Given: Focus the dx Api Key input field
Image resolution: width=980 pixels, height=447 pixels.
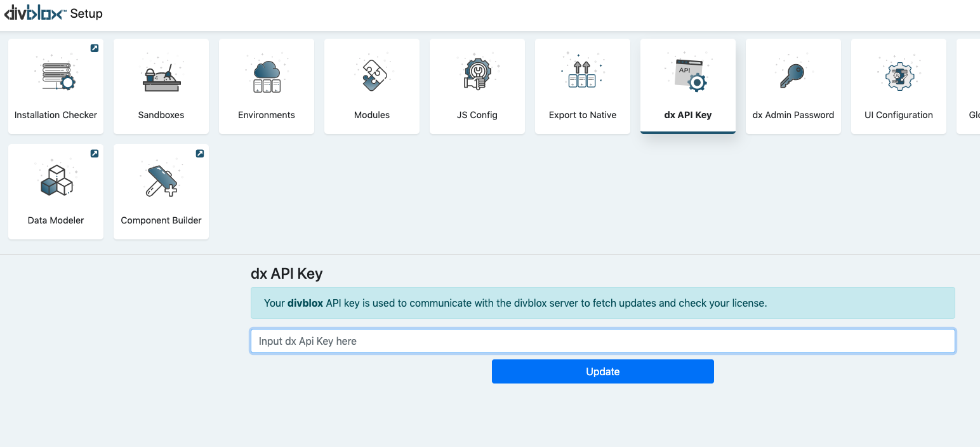Looking at the screenshot, I should click(603, 341).
